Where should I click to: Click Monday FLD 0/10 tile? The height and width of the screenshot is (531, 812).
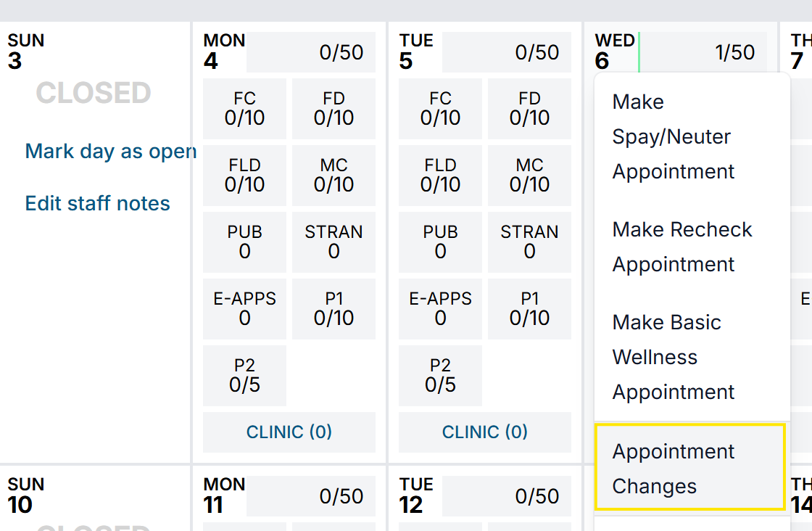(x=244, y=176)
